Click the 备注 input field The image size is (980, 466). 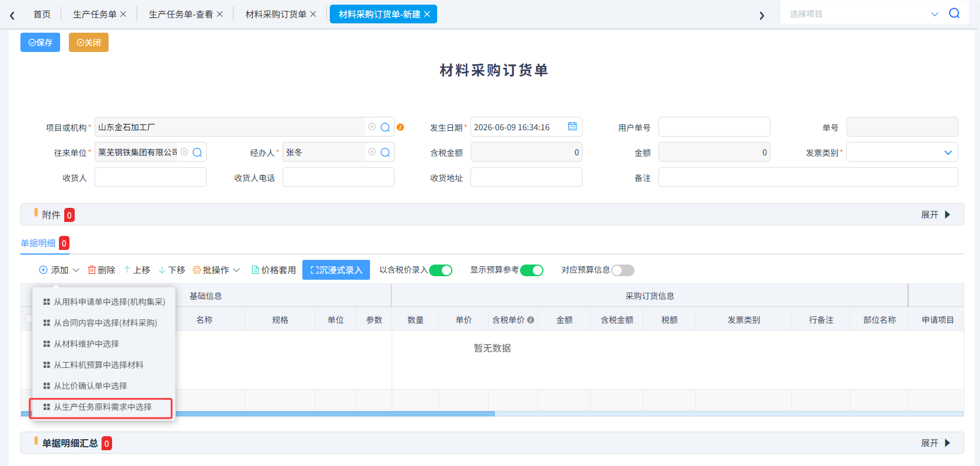[x=808, y=178]
